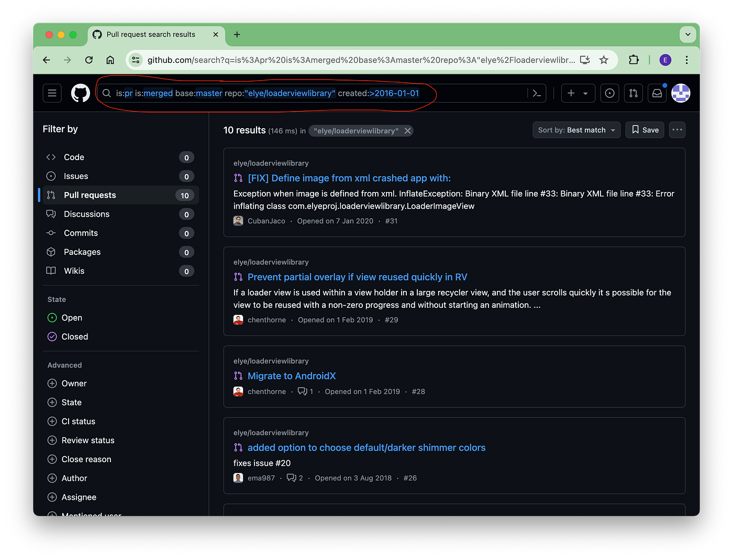Viewport: 733px width, 560px height.
Task: Open the GitHub hamburger navigation menu
Action: [x=52, y=93]
